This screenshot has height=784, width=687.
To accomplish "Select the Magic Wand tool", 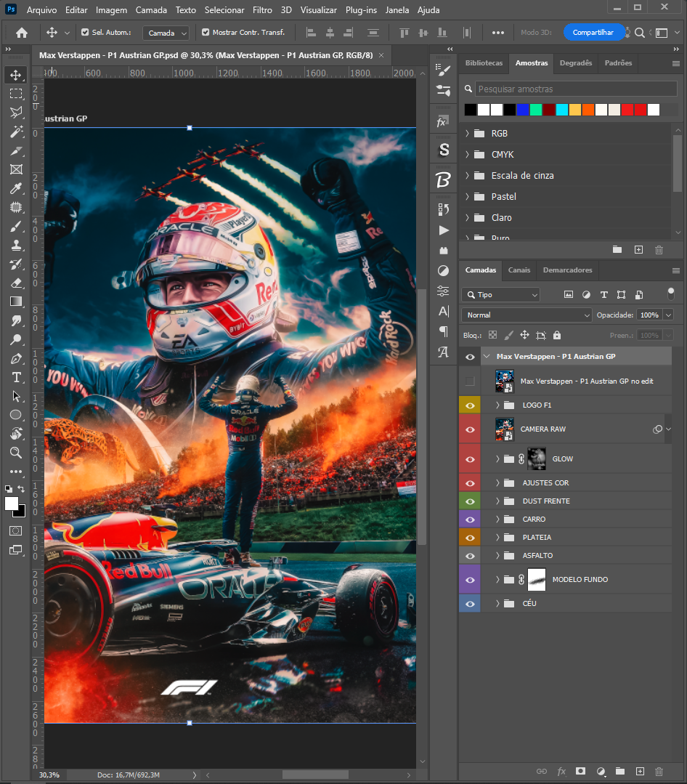I will pos(16,132).
